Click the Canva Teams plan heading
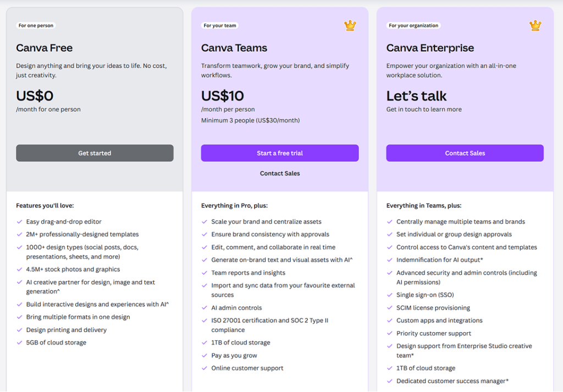The width and height of the screenshot is (563, 392). click(234, 48)
